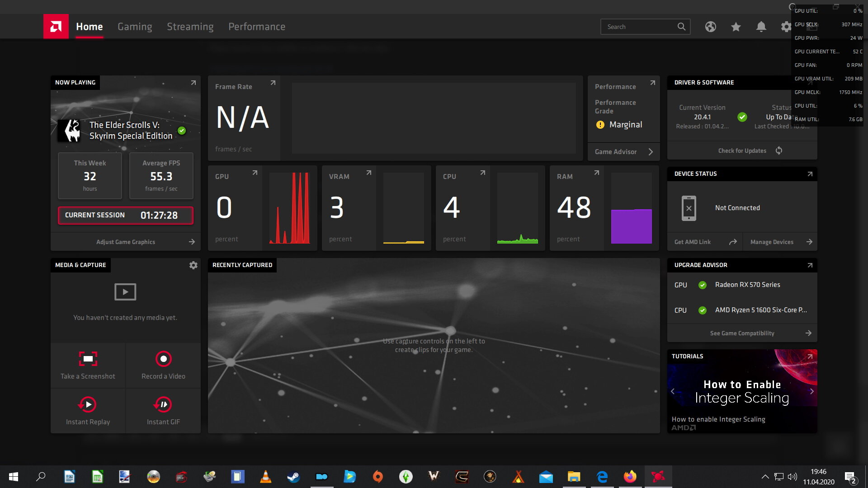This screenshot has height=488, width=868.
Task: Open Media & Capture settings gear
Action: pyautogui.click(x=193, y=265)
